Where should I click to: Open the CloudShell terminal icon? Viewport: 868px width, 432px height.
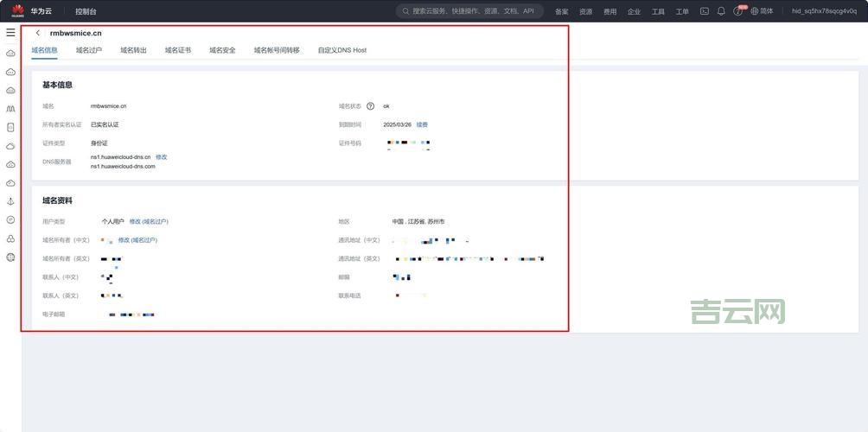point(705,11)
